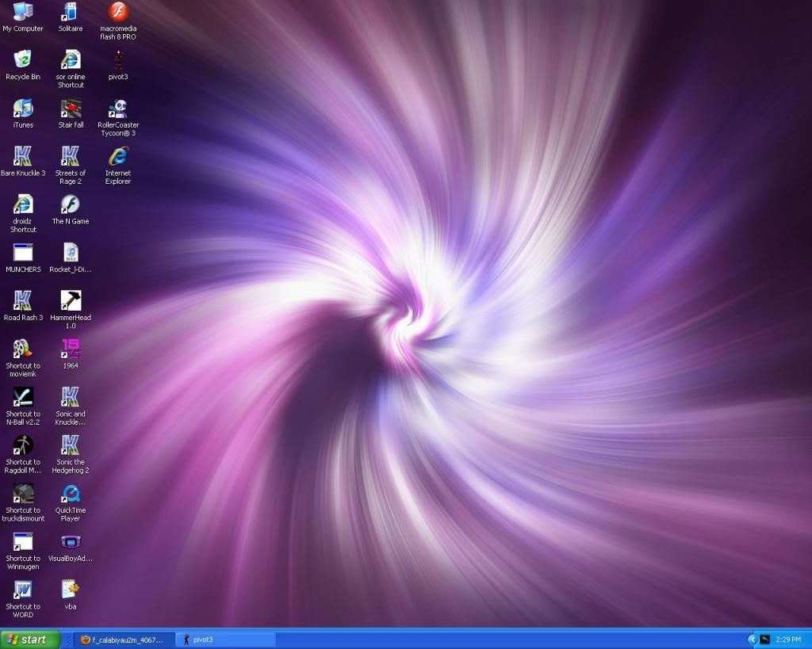Viewport: 812px width, 649px height.
Task: Expand the hidden system tray icons
Action: click(751, 639)
